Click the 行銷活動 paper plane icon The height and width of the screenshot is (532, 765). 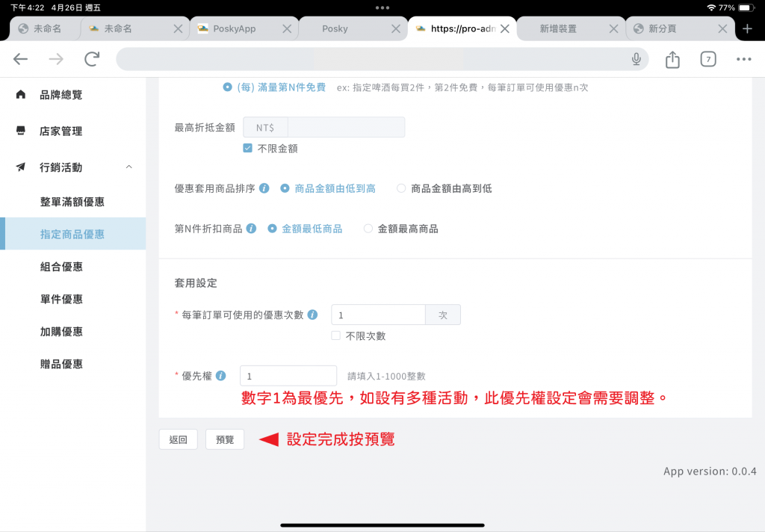(20, 167)
